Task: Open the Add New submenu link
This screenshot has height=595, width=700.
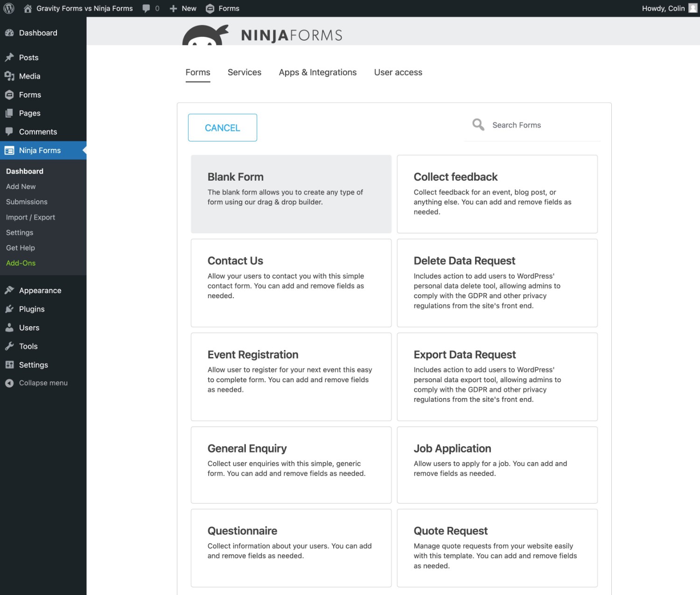Action: [x=21, y=187]
